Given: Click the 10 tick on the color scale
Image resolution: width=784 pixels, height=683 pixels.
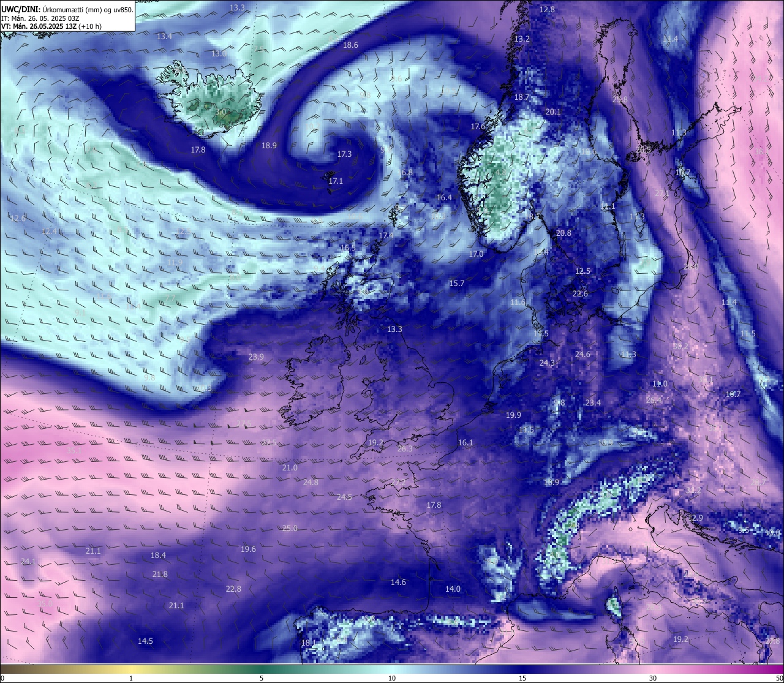Looking at the screenshot, I should [x=392, y=678].
